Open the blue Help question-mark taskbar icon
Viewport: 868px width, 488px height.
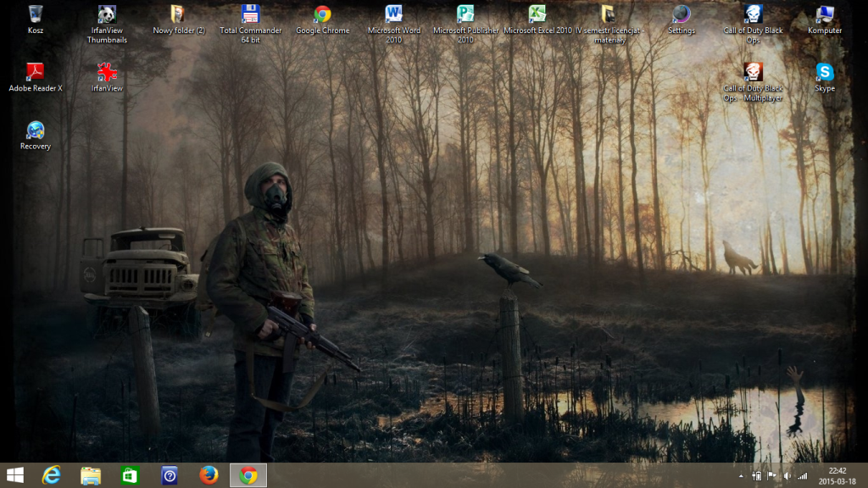pos(170,475)
